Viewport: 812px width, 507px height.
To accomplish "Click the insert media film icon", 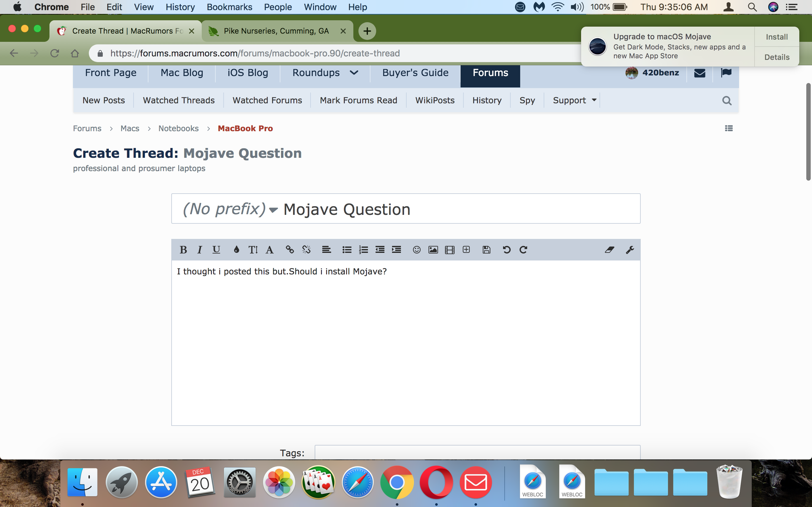I will click(450, 250).
